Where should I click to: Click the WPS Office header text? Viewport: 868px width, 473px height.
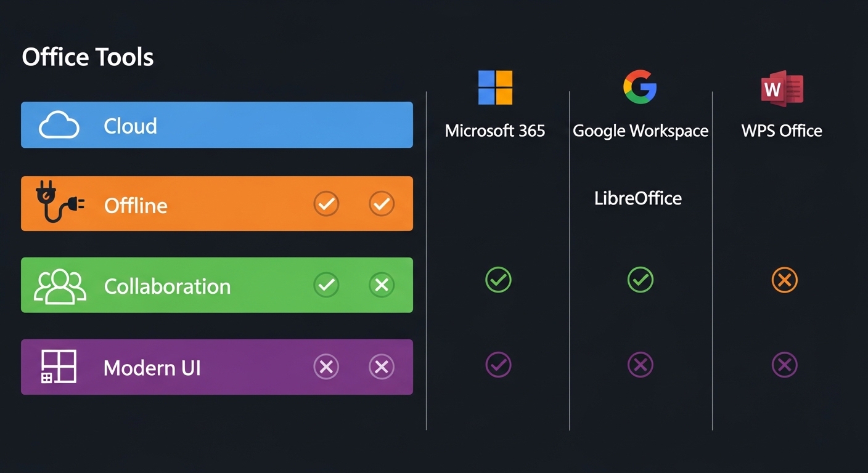[781, 131]
